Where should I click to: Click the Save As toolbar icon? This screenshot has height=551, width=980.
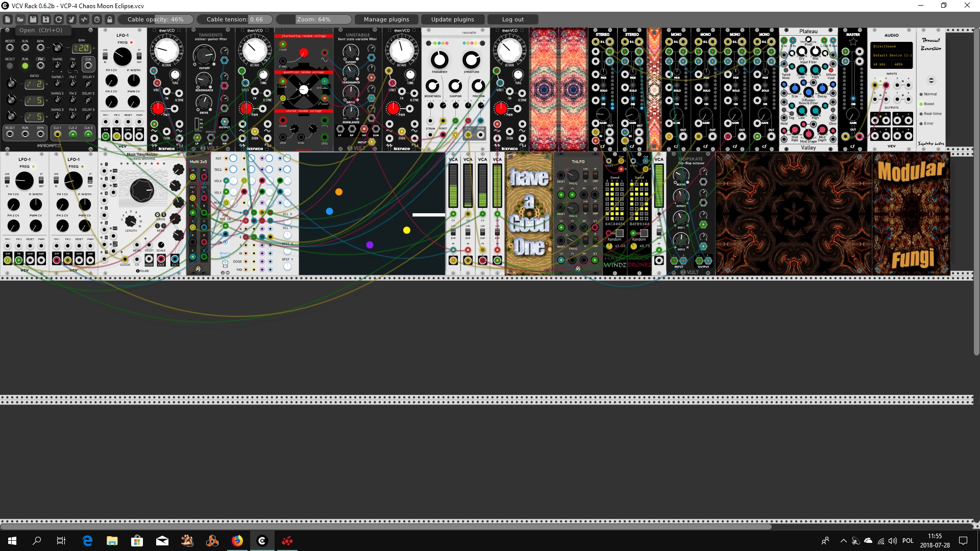45,19
